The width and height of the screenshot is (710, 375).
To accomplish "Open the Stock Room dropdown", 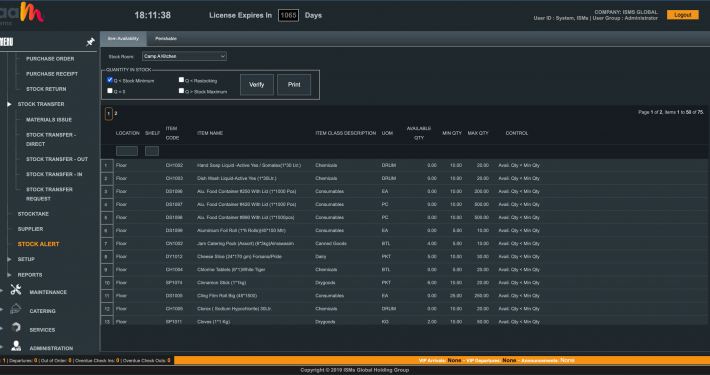I will coord(184,56).
